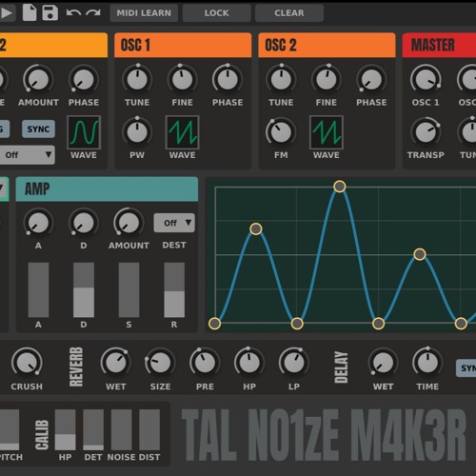
Task: Click the AMP AMOUNT knob
Action: [129, 223]
